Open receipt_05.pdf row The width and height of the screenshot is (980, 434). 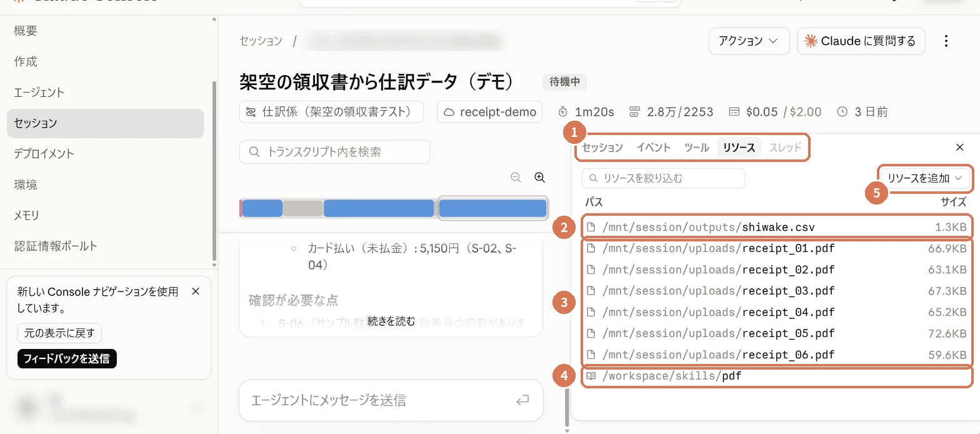point(777,334)
